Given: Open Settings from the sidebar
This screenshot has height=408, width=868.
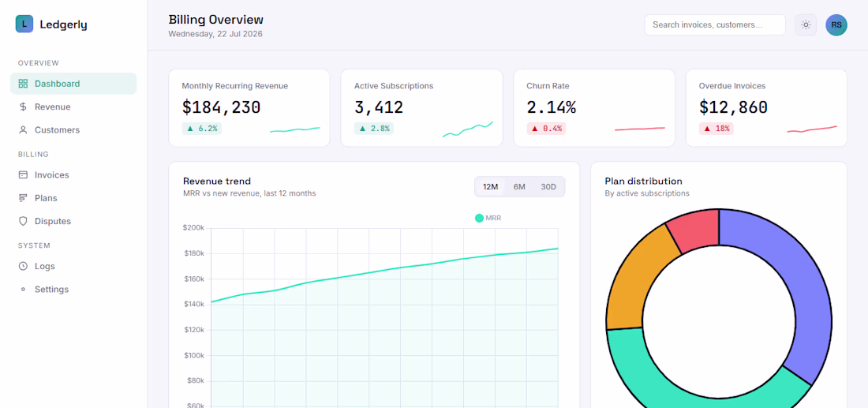Looking at the screenshot, I should (73, 289).
